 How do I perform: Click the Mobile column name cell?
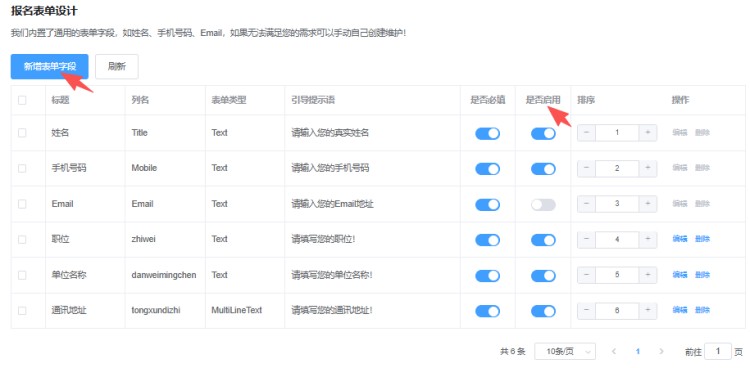144,168
